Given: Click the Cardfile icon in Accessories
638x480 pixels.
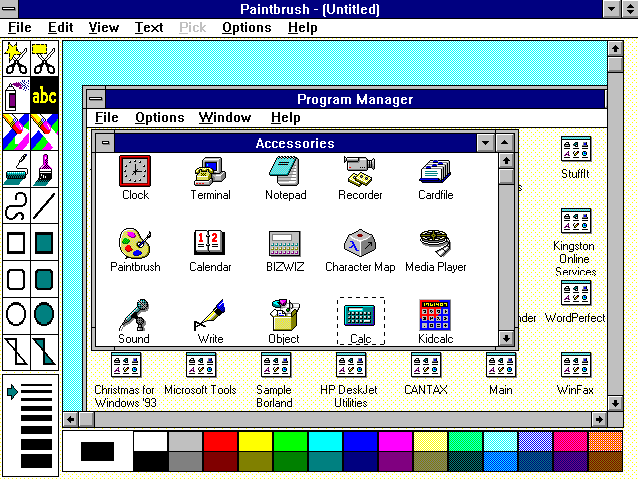Looking at the screenshot, I should click(435, 171).
